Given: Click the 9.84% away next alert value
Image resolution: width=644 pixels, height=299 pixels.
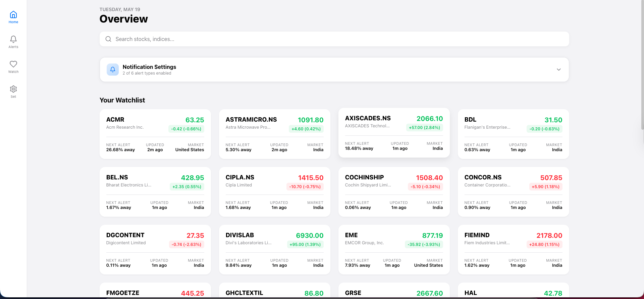Looking at the screenshot, I should coord(238,265).
